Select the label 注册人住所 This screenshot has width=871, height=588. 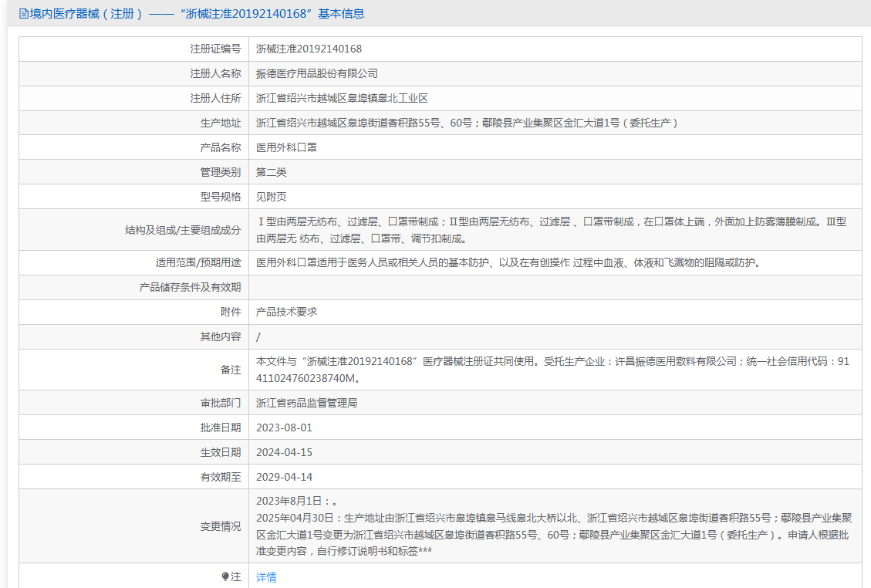(x=215, y=98)
